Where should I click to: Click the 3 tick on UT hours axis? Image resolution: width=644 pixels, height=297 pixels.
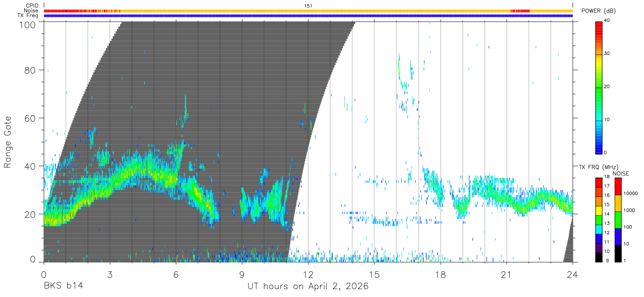point(110,274)
